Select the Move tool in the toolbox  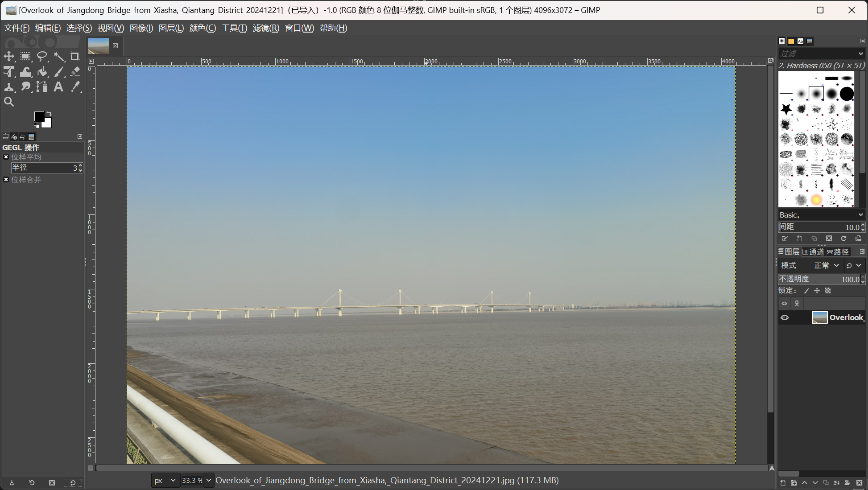click(x=9, y=57)
